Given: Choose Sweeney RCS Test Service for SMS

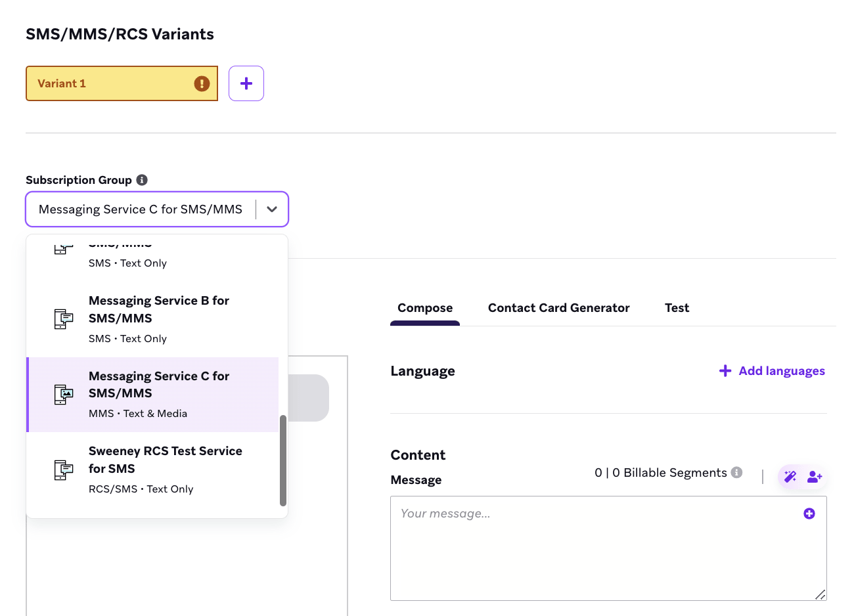Looking at the screenshot, I should [x=152, y=470].
